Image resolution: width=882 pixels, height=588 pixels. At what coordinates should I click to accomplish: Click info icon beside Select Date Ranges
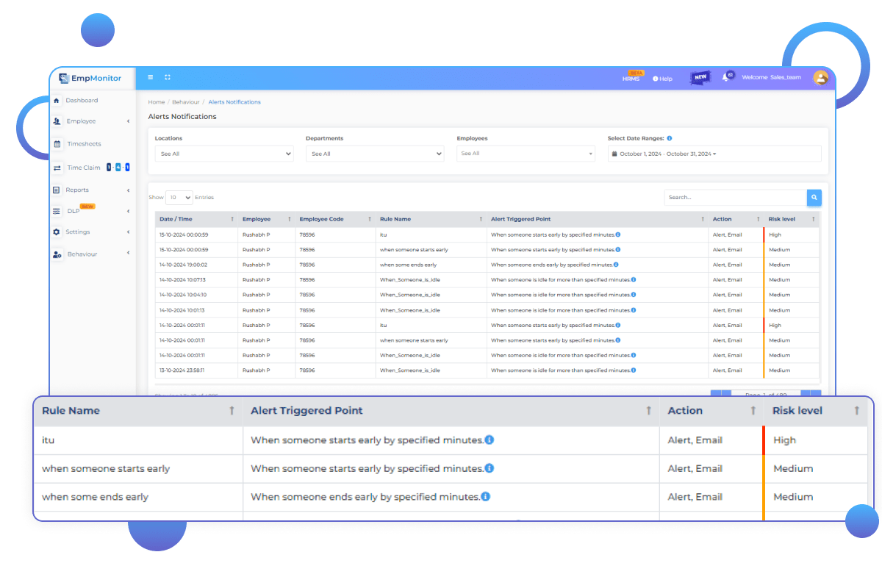tap(669, 138)
